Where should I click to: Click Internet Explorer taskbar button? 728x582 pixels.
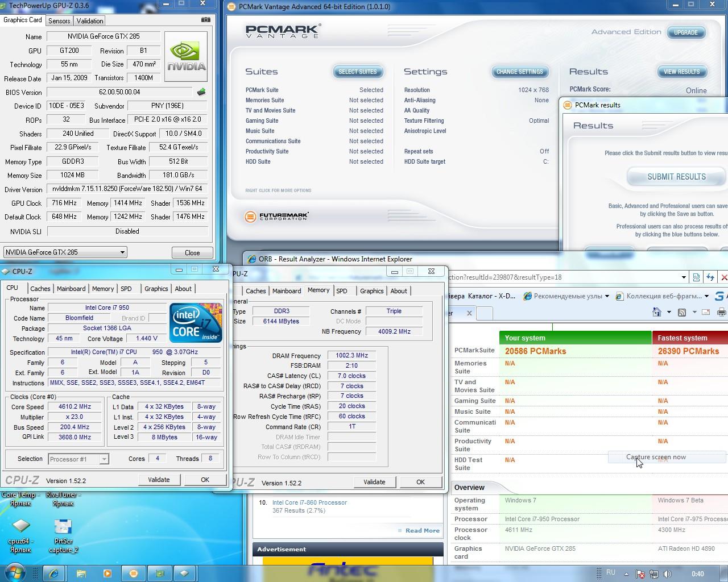pyautogui.click(x=54, y=573)
